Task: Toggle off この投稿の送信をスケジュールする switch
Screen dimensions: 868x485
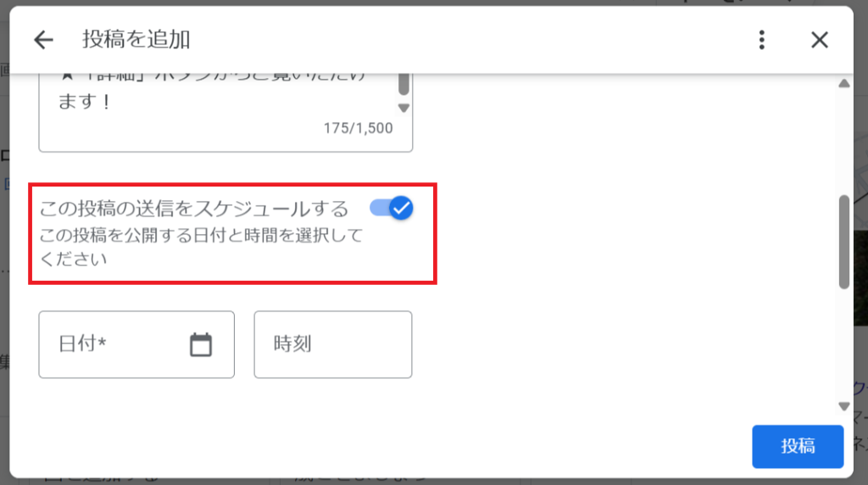Action: coord(392,209)
